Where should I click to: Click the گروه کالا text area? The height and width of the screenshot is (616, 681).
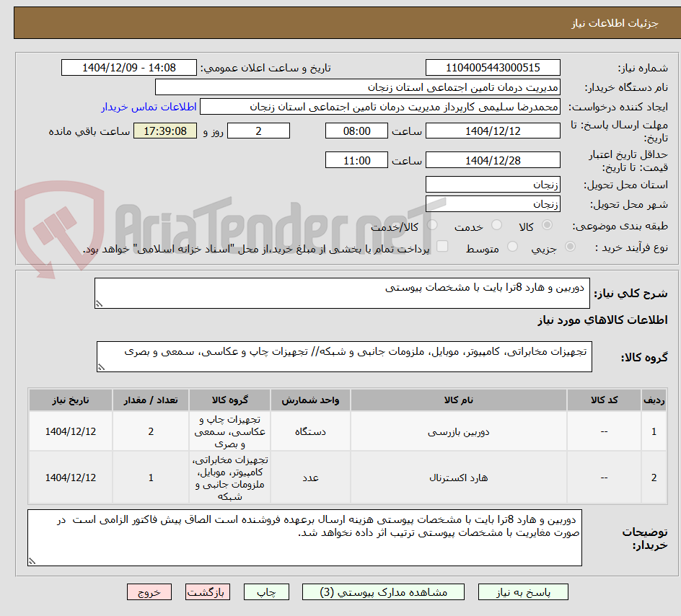344,357
